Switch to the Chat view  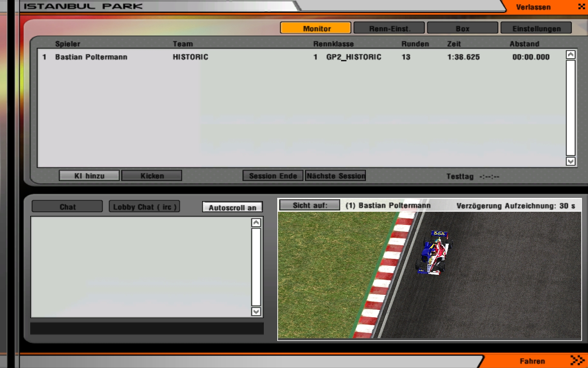click(x=67, y=207)
